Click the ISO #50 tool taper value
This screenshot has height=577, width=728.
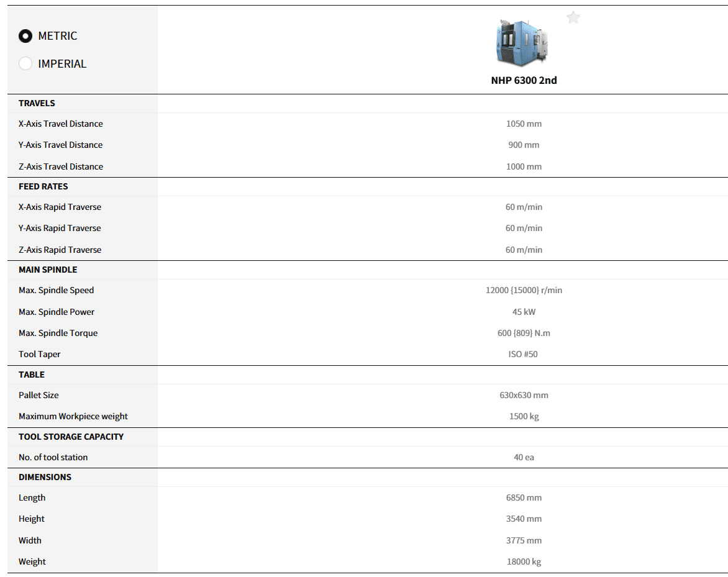tap(523, 354)
